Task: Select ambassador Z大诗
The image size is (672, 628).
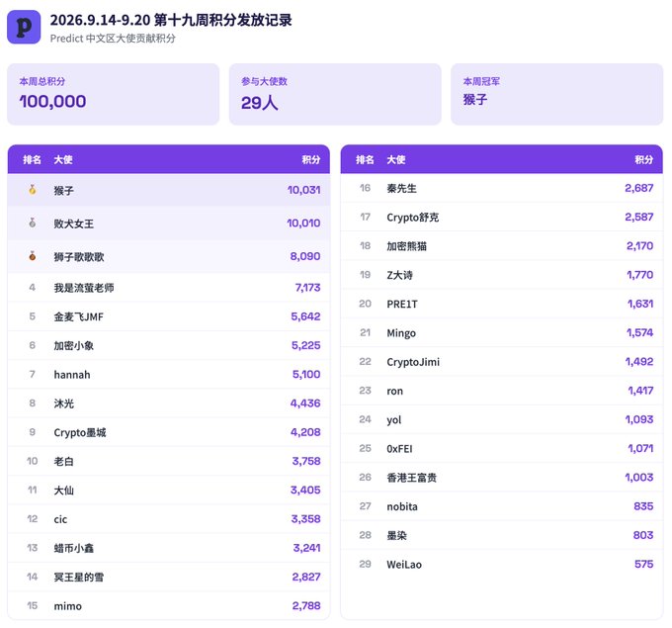Action: click(x=400, y=275)
